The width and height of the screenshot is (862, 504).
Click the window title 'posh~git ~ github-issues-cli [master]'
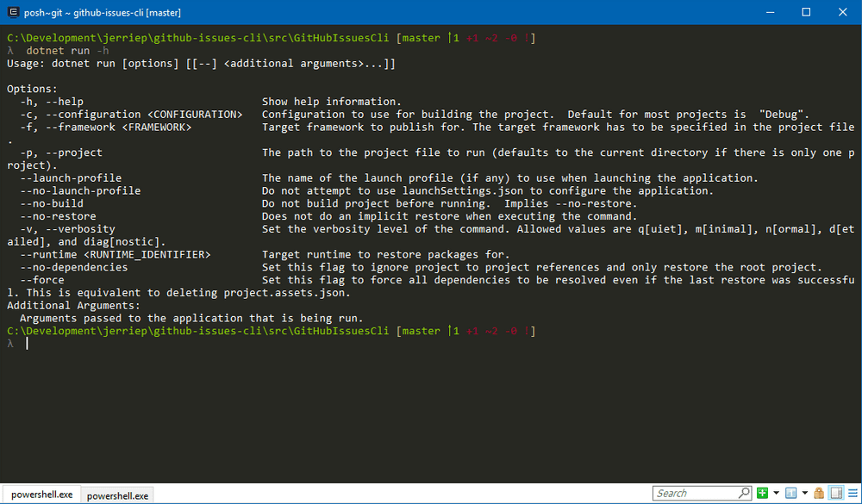coord(103,12)
